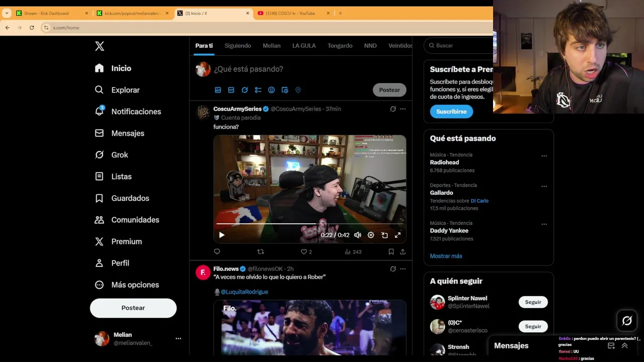This screenshot has width=644, height=362.
Task: Seek video progress bar
Action: click(309, 224)
